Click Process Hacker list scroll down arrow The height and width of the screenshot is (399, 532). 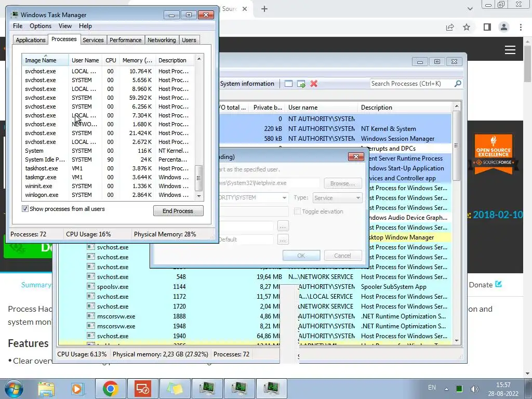(x=457, y=341)
